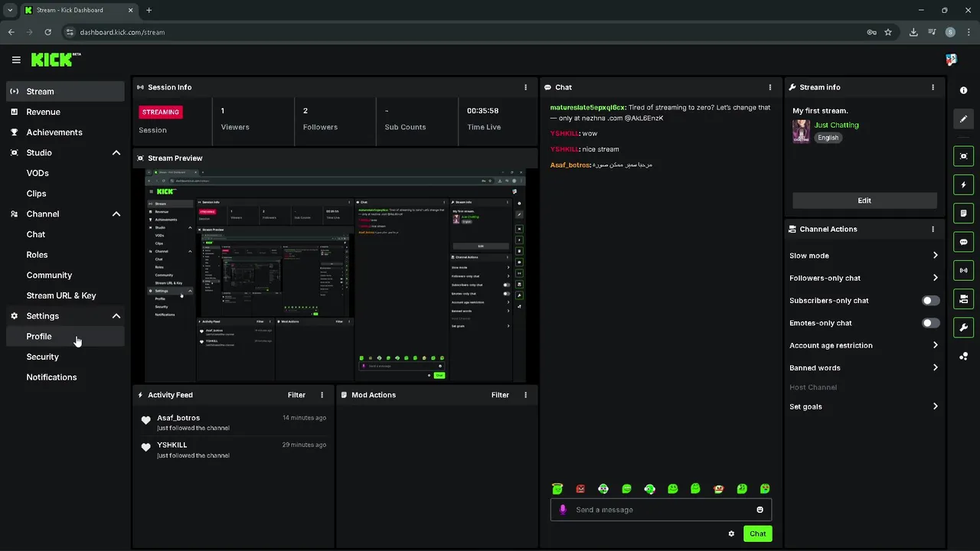This screenshot has height=551, width=980.
Task: Insert the red angry emote
Action: 580,488
